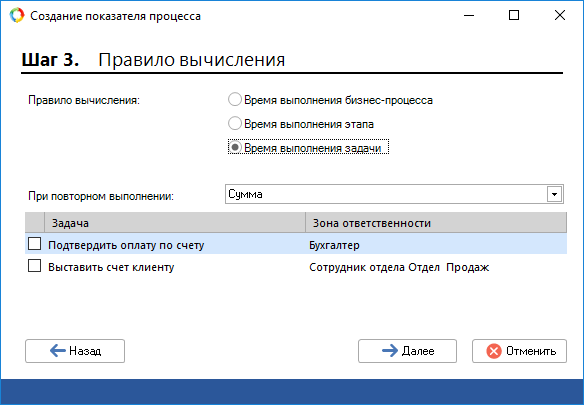Check the Подтвердить оплату по счету task
The image size is (584, 405).
[35, 244]
